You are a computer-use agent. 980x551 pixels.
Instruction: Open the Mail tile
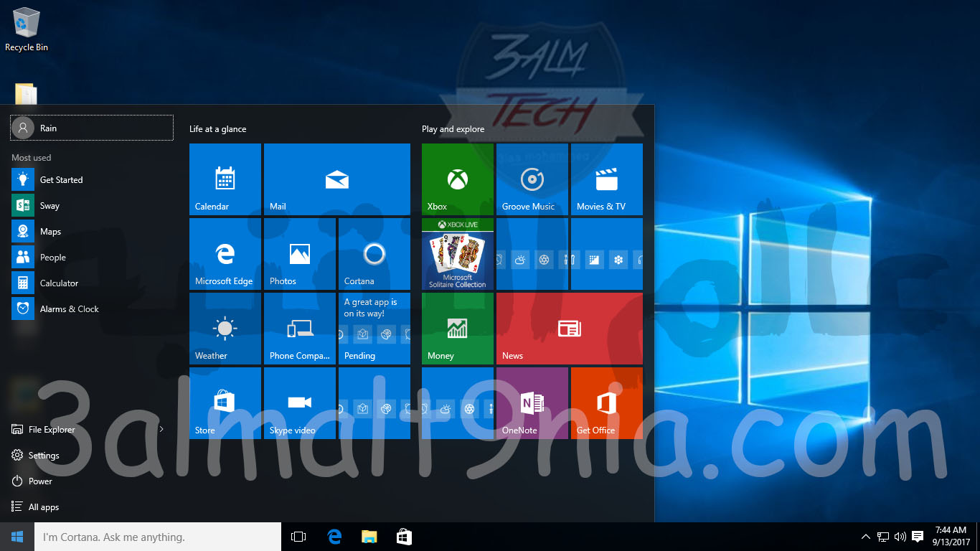coord(337,179)
